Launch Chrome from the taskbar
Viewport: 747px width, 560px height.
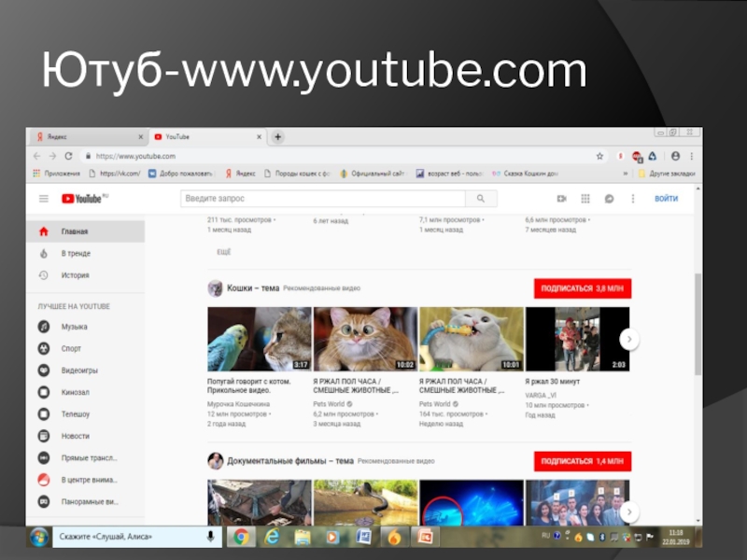click(240, 537)
